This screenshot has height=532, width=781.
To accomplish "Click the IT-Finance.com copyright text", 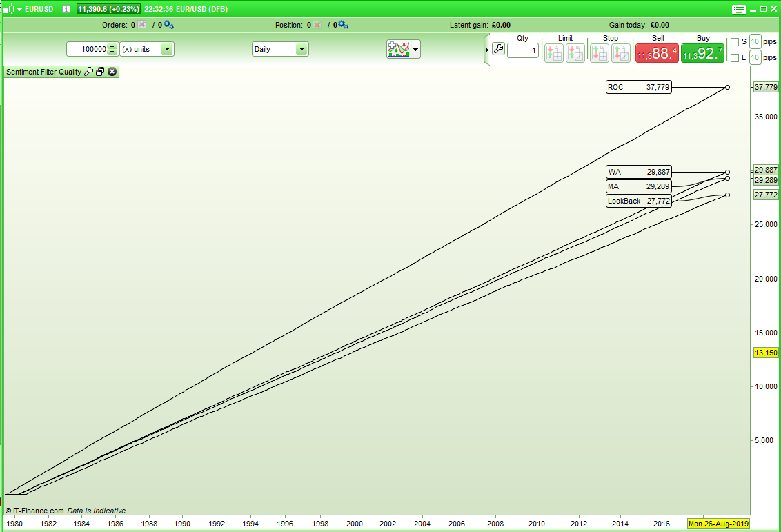I will pos(35,511).
